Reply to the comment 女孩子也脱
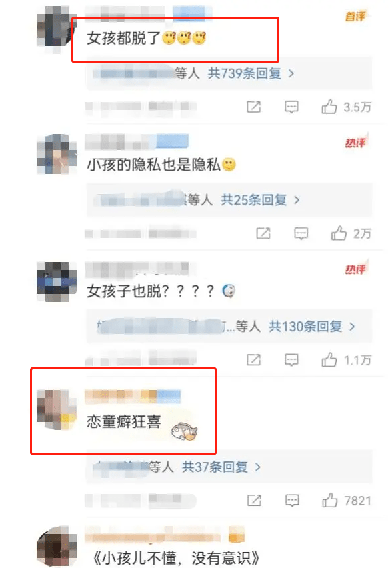The height and width of the screenshot is (568, 392). (291, 360)
